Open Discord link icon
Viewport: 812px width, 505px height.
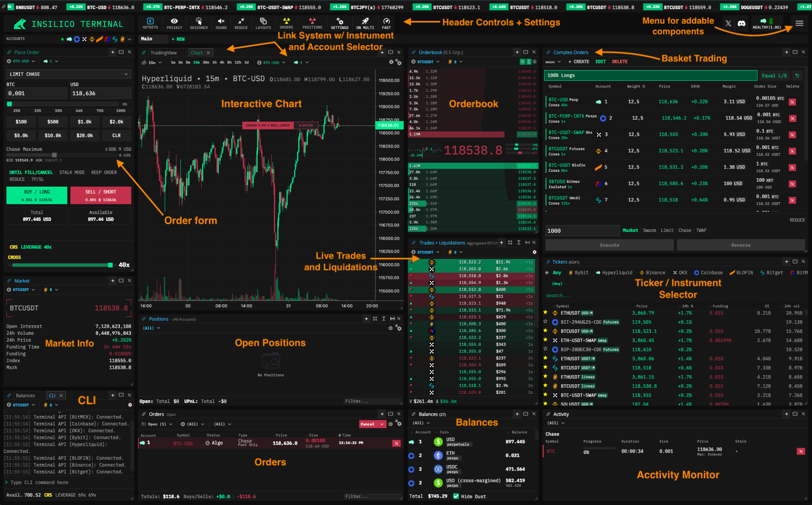point(742,23)
